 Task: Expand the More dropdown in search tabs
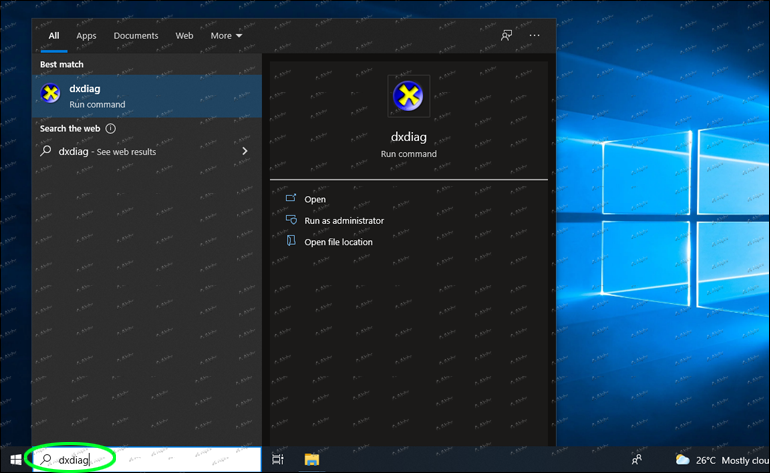pyautogui.click(x=226, y=36)
